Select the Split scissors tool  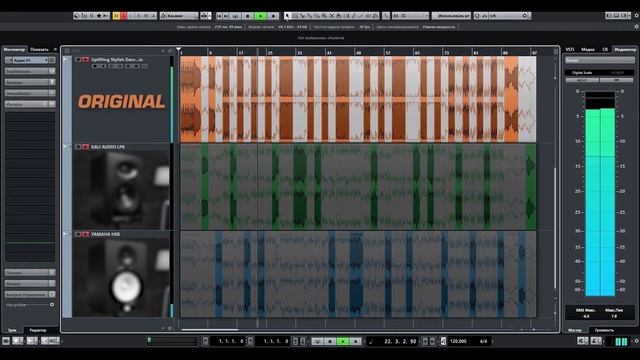(x=302, y=16)
